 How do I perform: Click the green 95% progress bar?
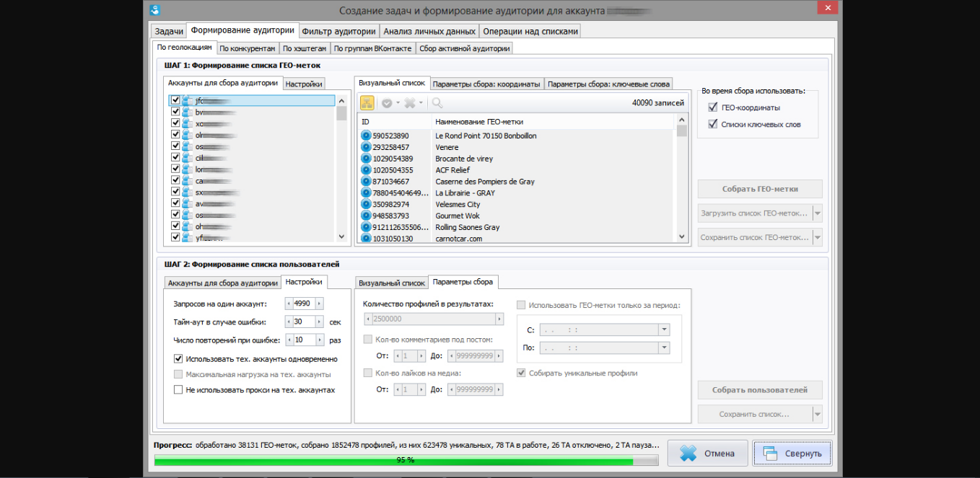pos(406,460)
